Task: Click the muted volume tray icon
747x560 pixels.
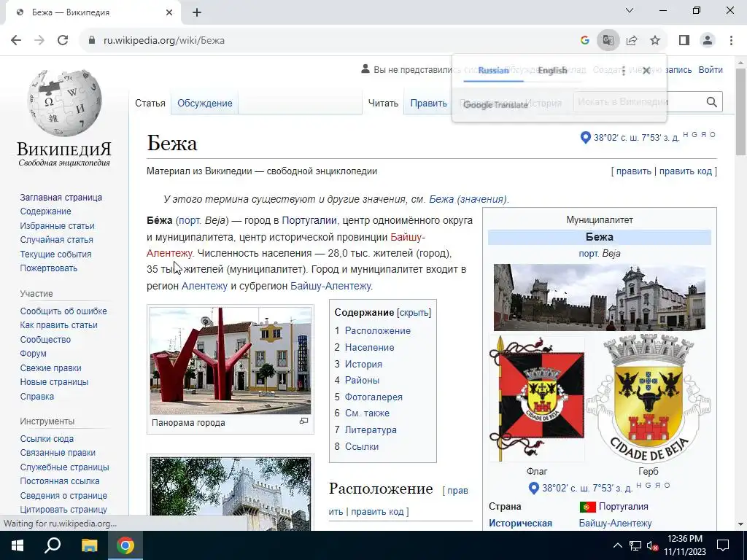Action: (x=653, y=545)
